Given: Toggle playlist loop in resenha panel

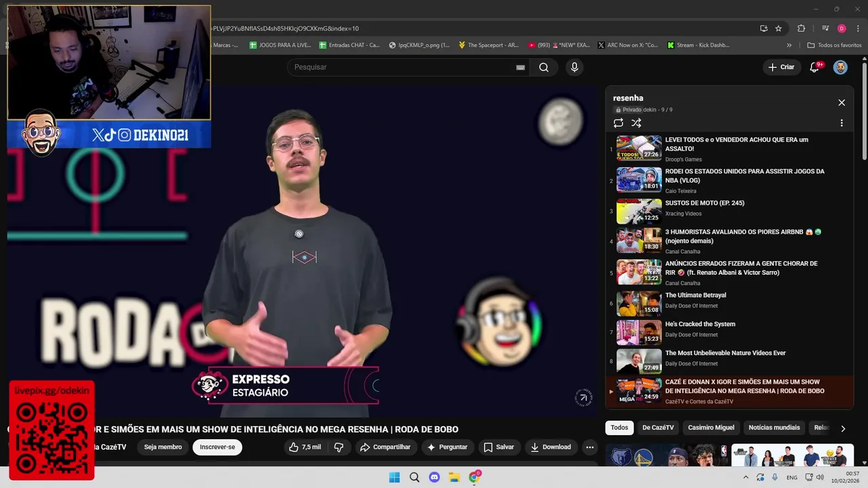Looking at the screenshot, I should pos(618,123).
